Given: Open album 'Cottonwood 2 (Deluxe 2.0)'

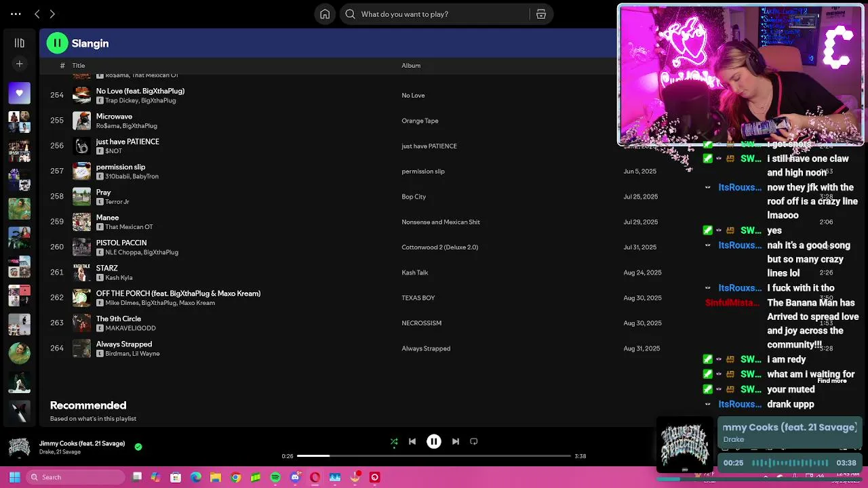Looking at the screenshot, I should (439, 247).
